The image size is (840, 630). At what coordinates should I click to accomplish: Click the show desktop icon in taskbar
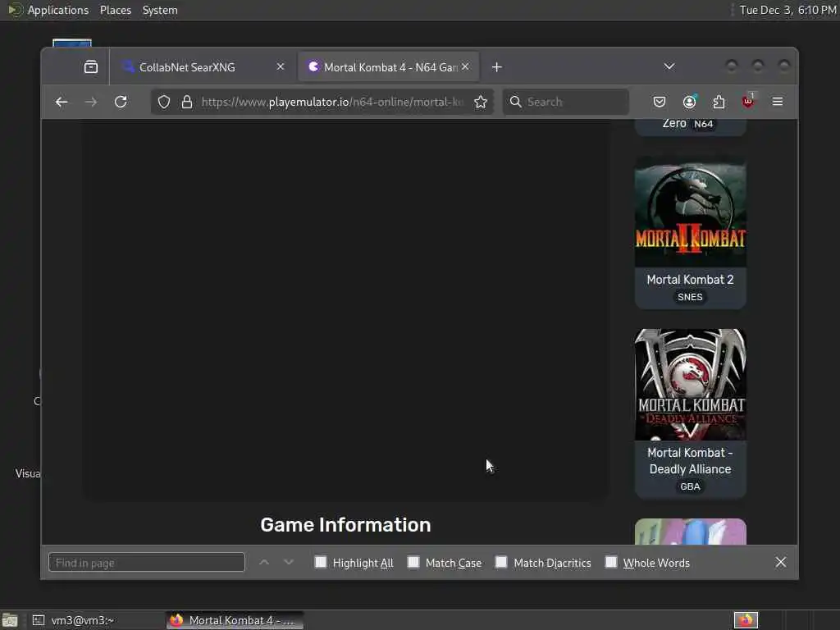tap(10, 621)
